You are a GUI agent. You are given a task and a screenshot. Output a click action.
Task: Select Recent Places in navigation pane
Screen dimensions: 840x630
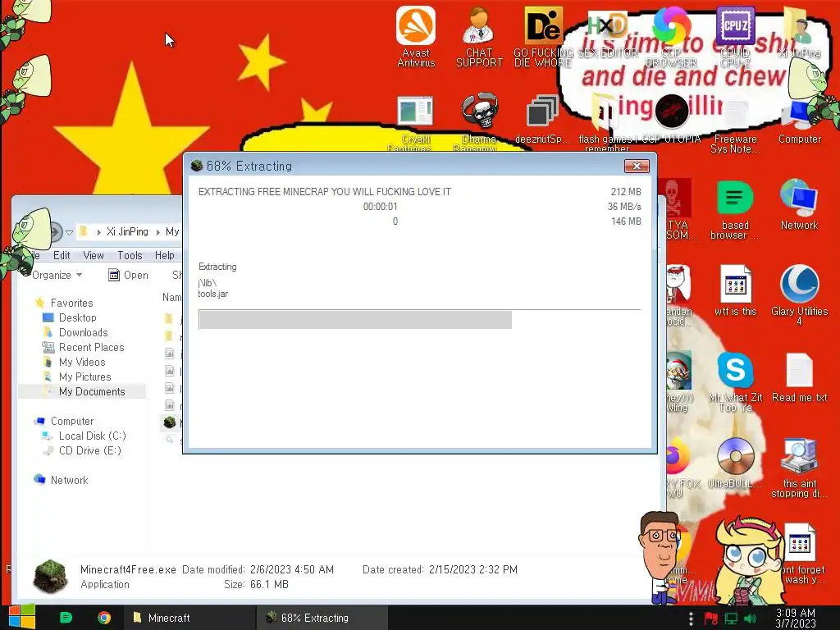pyautogui.click(x=84, y=347)
